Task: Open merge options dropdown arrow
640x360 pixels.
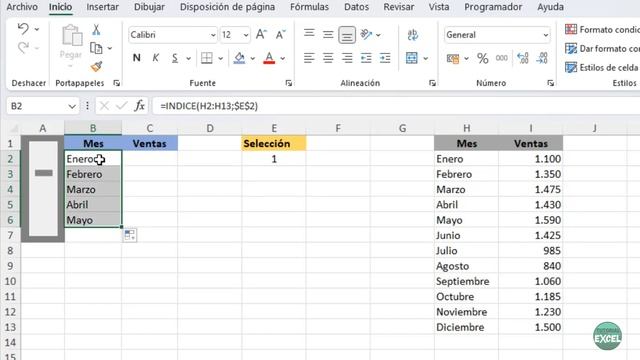Action: coord(425,58)
